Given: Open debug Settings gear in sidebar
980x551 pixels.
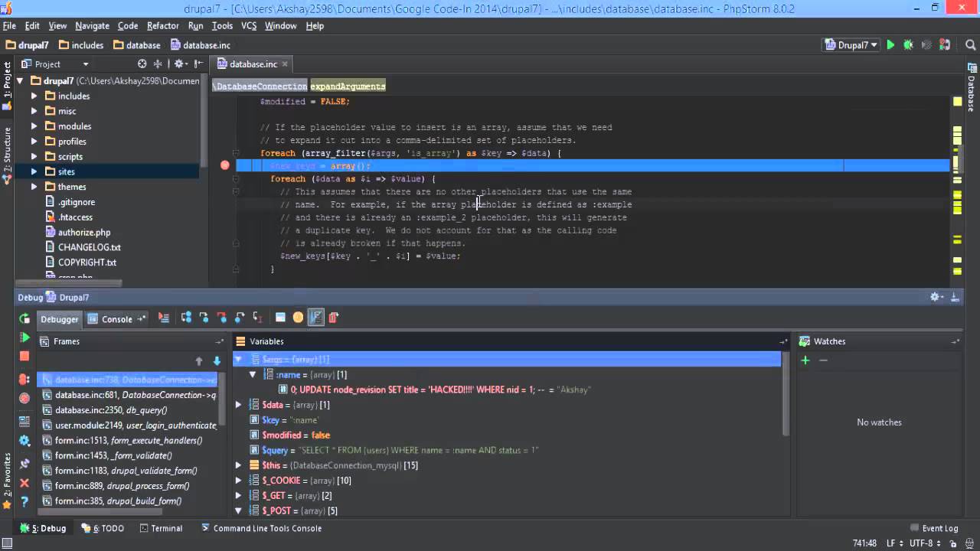Looking at the screenshot, I should pyautogui.click(x=24, y=441).
